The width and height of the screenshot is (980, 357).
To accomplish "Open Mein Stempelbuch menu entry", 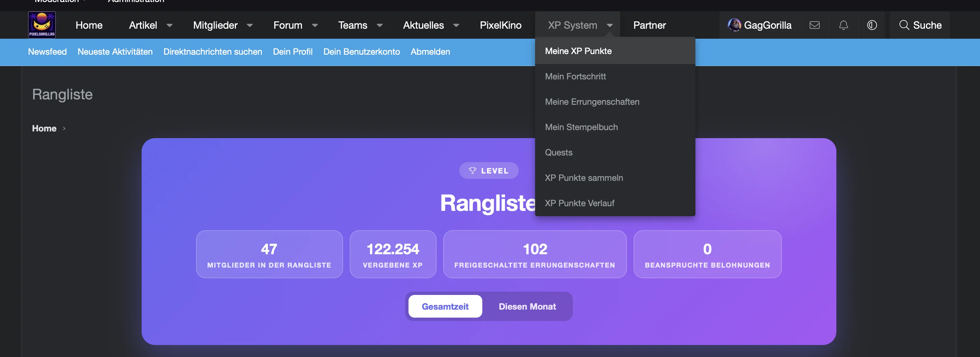I will (615, 127).
